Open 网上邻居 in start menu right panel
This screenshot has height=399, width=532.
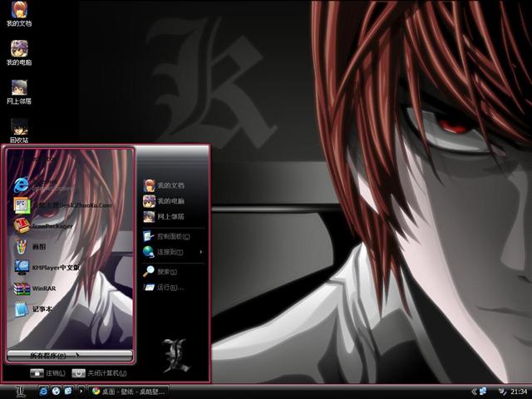point(164,216)
